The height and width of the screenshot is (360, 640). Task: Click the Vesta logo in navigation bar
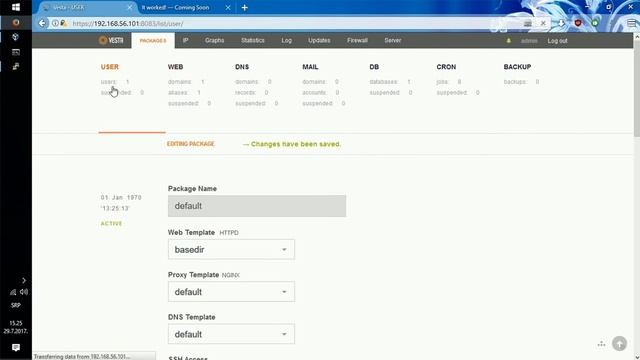click(111, 40)
